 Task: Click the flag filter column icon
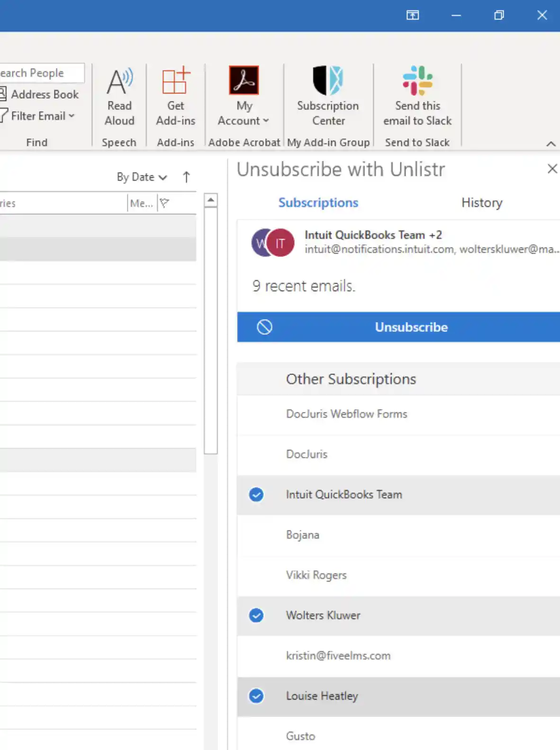164,203
